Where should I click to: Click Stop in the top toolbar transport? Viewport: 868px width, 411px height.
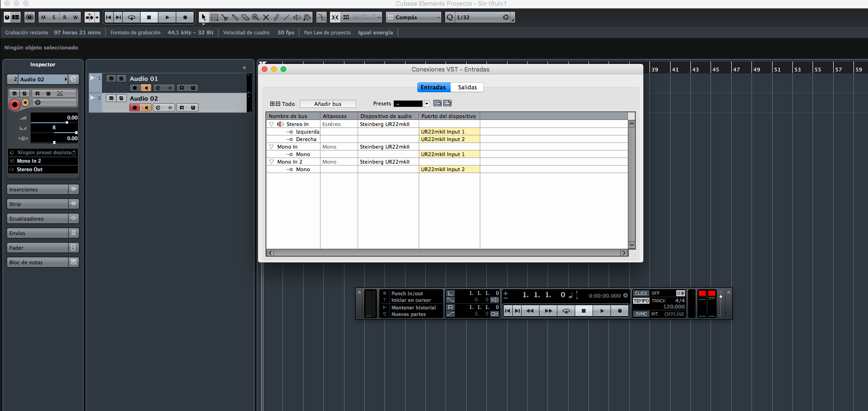tap(149, 17)
